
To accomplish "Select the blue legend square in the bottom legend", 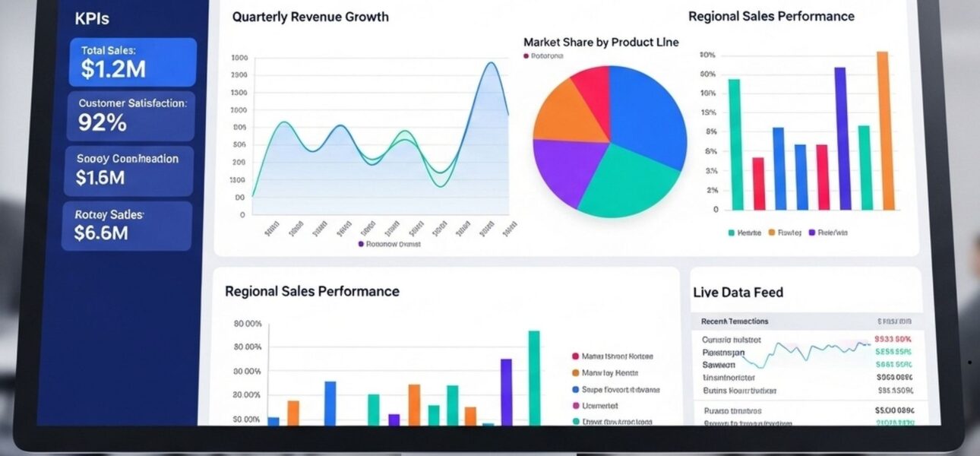I will [x=575, y=389].
